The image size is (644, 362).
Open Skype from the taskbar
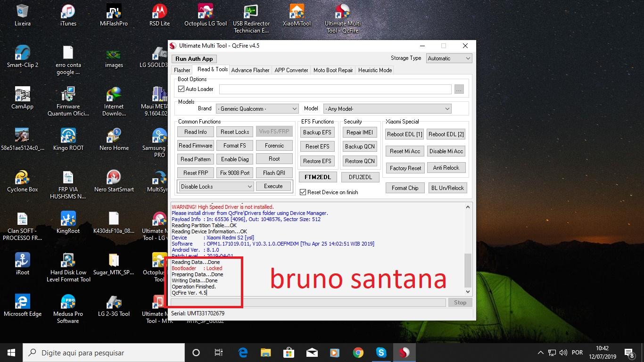click(x=381, y=353)
